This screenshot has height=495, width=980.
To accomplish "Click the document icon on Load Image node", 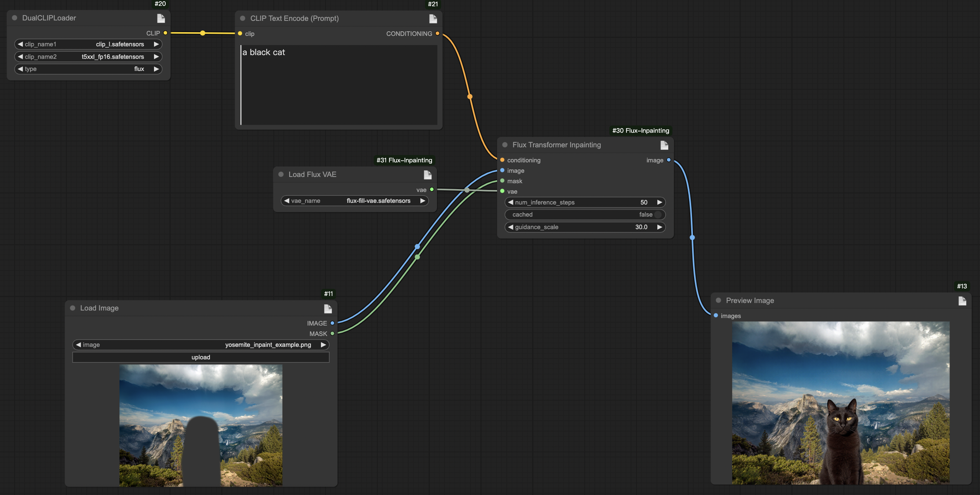I will 328,309.
